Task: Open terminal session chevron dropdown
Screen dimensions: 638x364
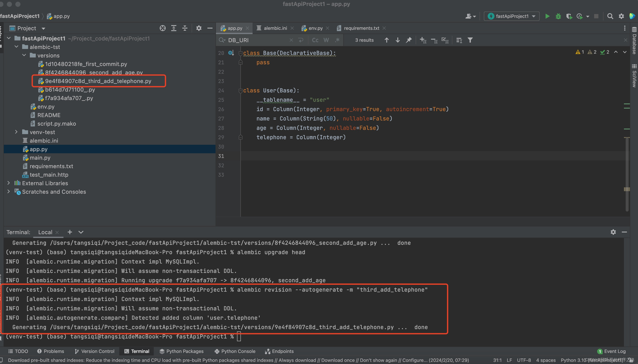Action: 81,232
